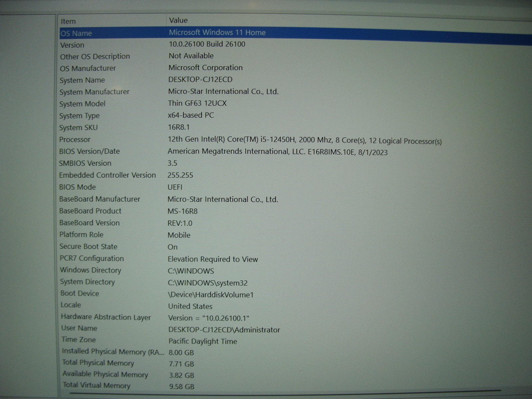Click the 3.5 SMBIOS value
The image size is (532, 399).
[172, 163]
